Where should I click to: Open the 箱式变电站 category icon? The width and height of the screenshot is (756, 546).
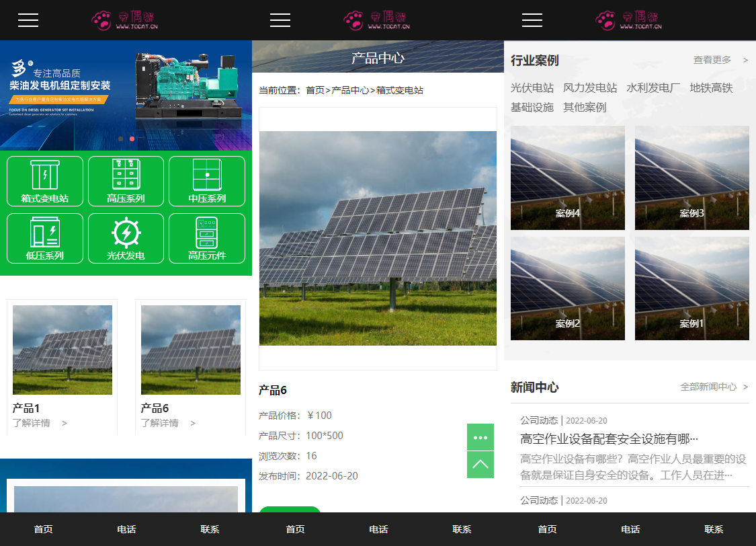click(45, 182)
